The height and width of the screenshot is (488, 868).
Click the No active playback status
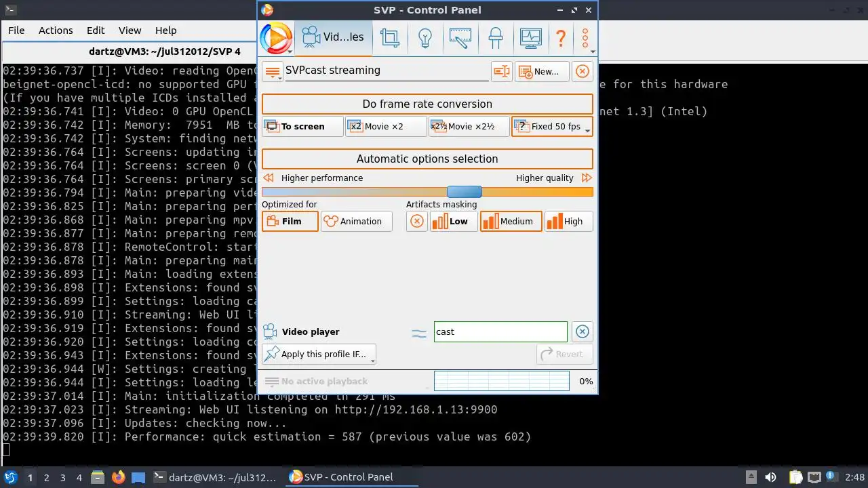(x=324, y=381)
